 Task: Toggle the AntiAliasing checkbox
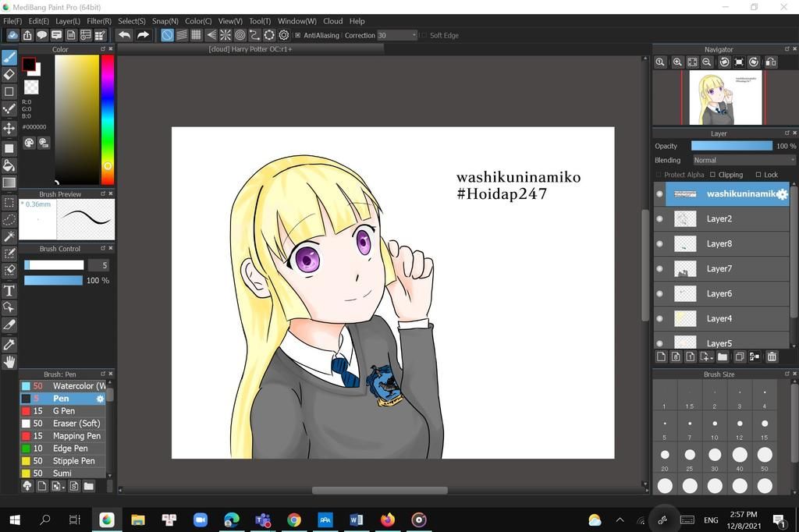tap(297, 35)
